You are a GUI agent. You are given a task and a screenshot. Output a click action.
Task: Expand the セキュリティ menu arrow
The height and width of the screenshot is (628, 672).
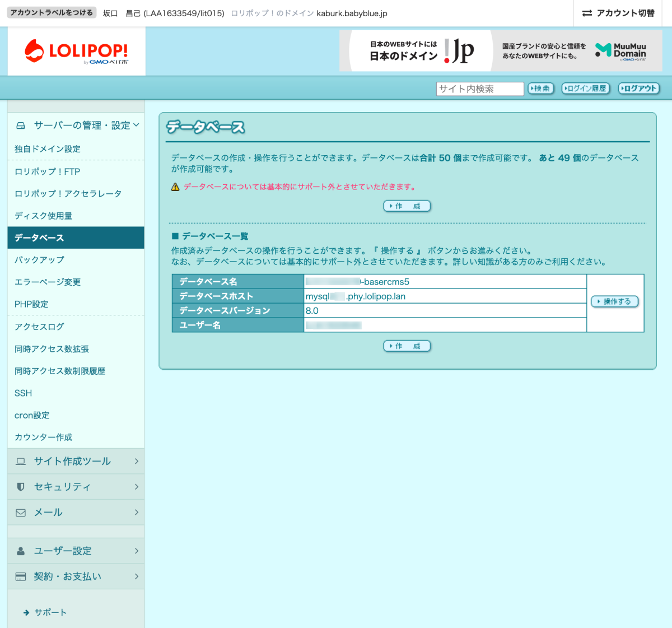pyautogui.click(x=136, y=487)
